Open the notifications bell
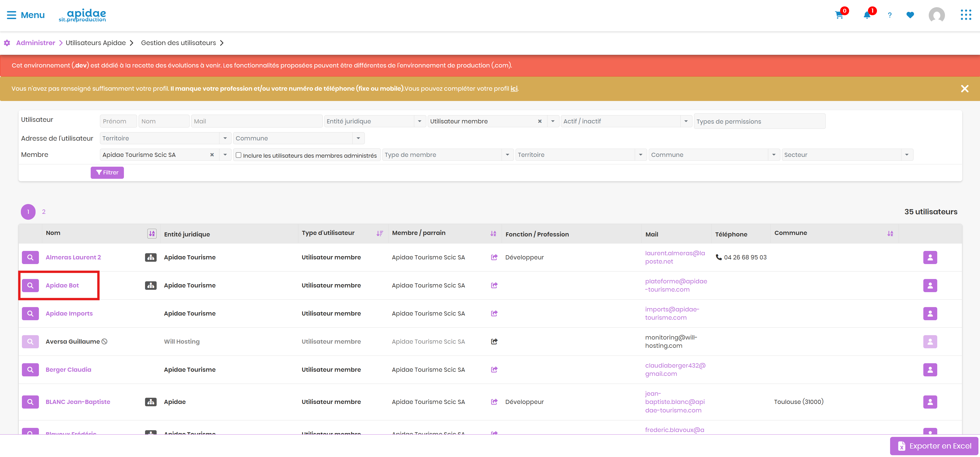This screenshot has height=457, width=980. pyautogui.click(x=867, y=15)
